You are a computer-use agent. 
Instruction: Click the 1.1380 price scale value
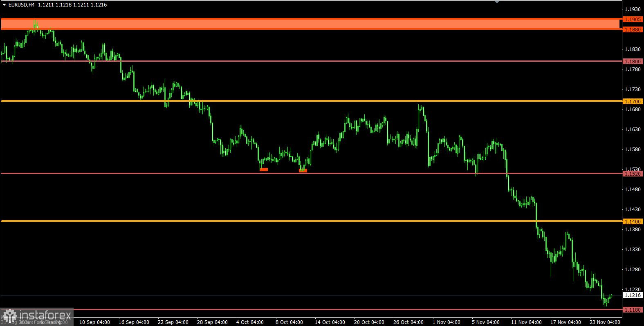633,229
